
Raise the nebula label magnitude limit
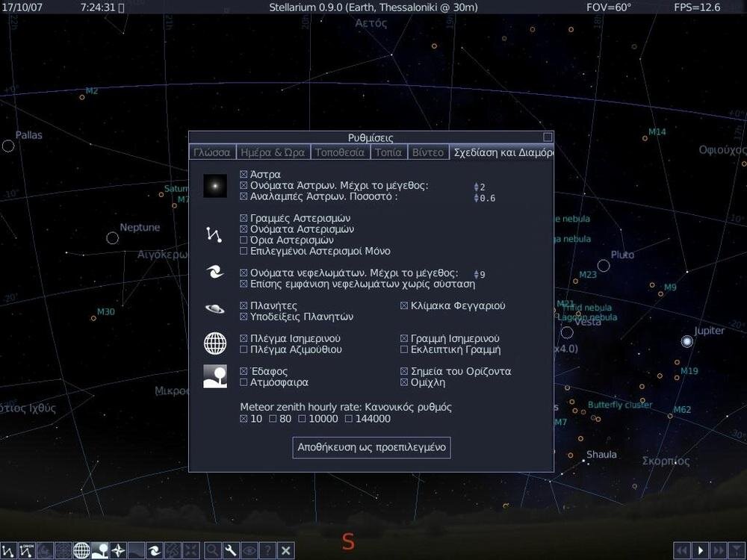tap(477, 270)
